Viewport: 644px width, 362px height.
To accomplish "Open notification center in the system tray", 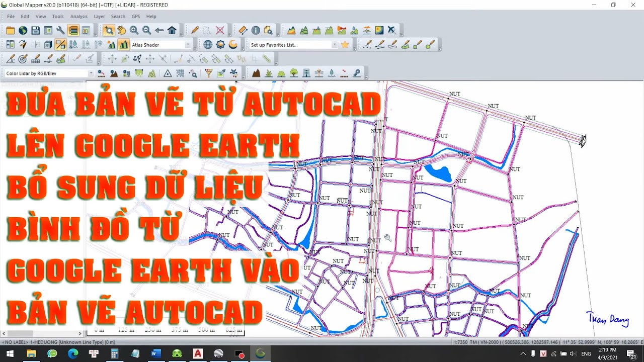I will pos(631,354).
